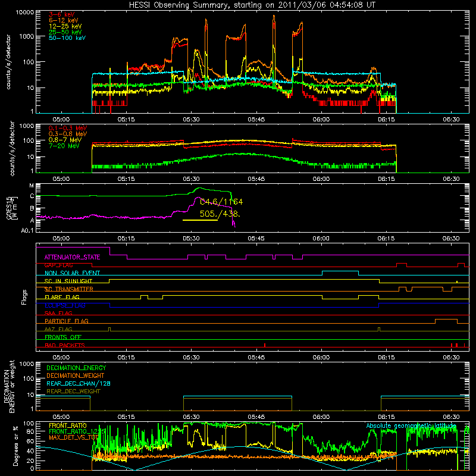Viewport: 476px width, 476px height.
Task: Click the 06:30 time tick under the Flags panel
Action: [x=451, y=358]
